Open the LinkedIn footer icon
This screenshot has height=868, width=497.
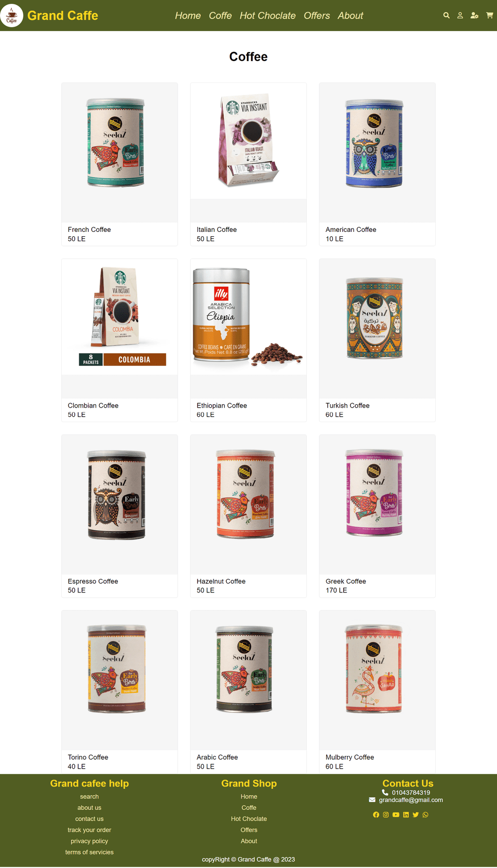(x=406, y=815)
